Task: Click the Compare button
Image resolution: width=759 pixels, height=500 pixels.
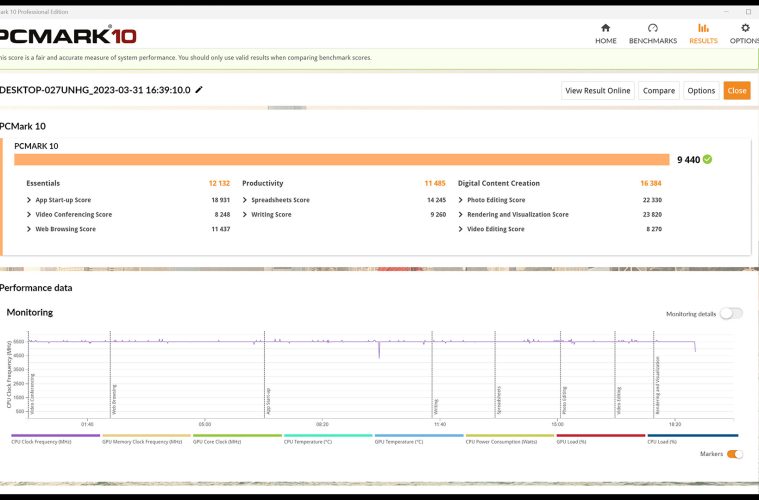Action: pos(659,91)
